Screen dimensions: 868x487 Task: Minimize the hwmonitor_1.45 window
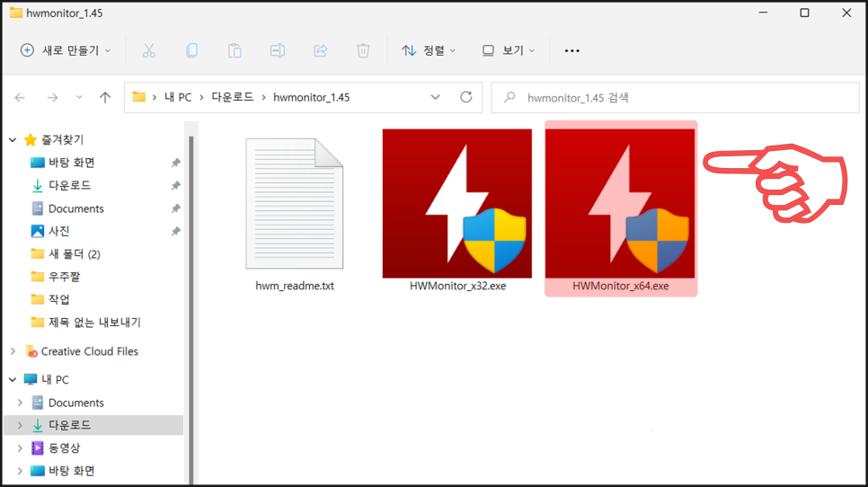coord(763,13)
